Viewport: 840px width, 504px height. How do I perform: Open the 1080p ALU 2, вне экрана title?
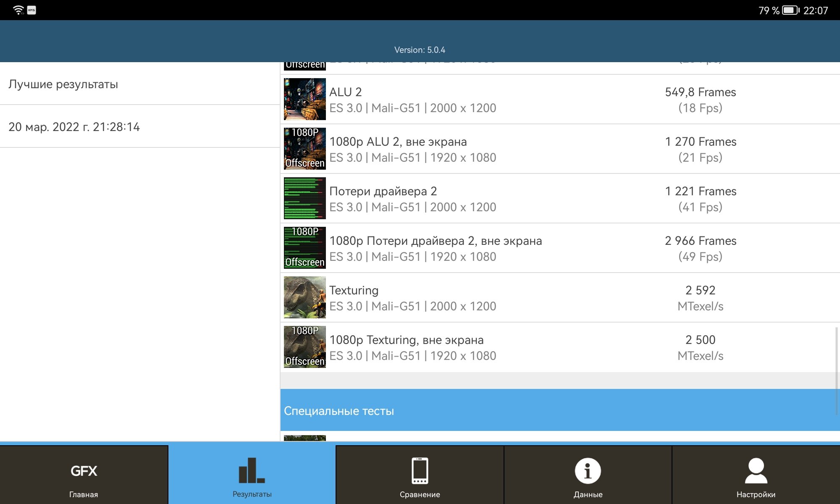click(x=398, y=142)
